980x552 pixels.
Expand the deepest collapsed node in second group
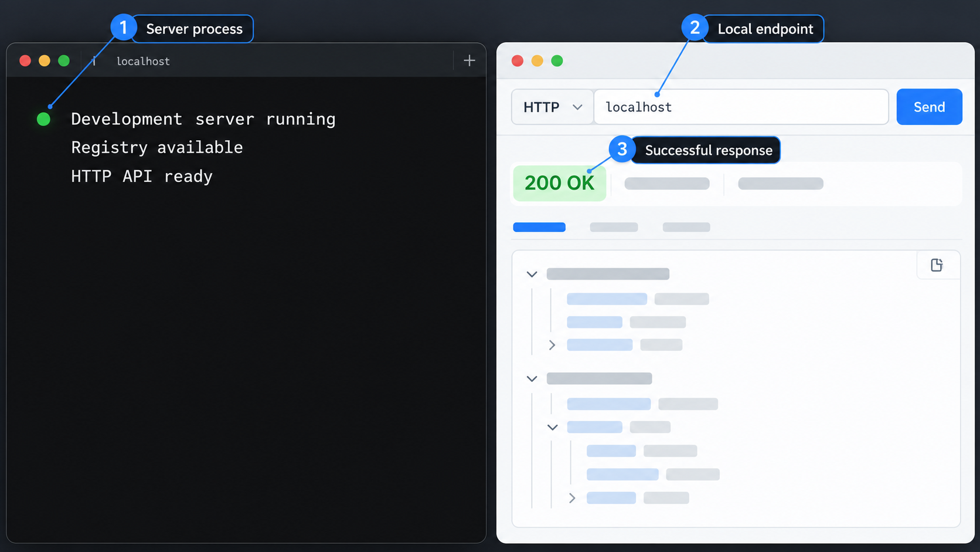click(572, 498)
